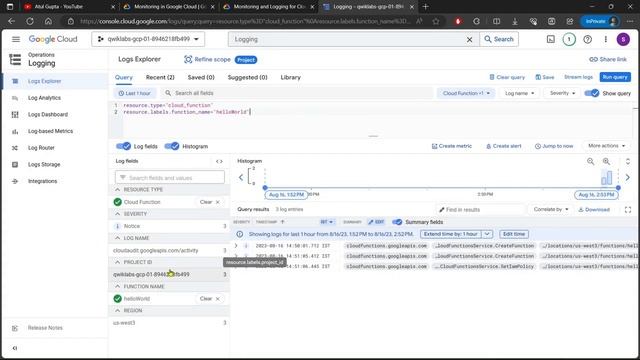The image size is (640, 360).
Task: Click Share link
Action: click(608, 60)
